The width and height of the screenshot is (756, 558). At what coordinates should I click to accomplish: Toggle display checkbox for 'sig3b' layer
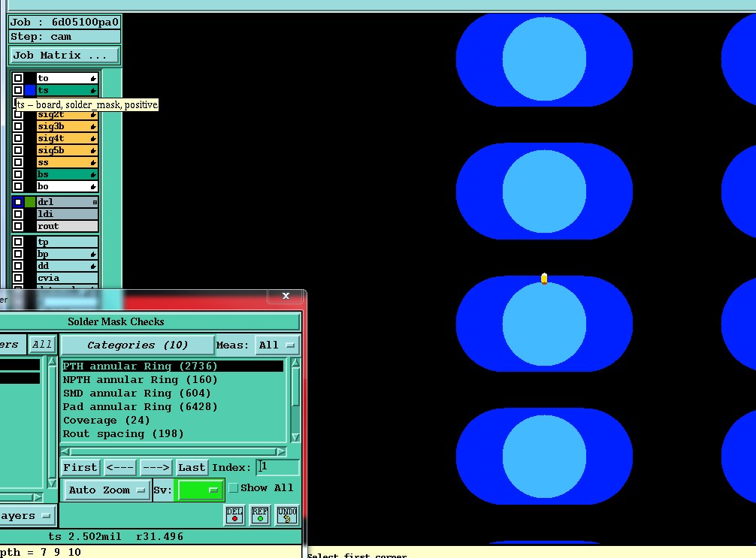18,126
